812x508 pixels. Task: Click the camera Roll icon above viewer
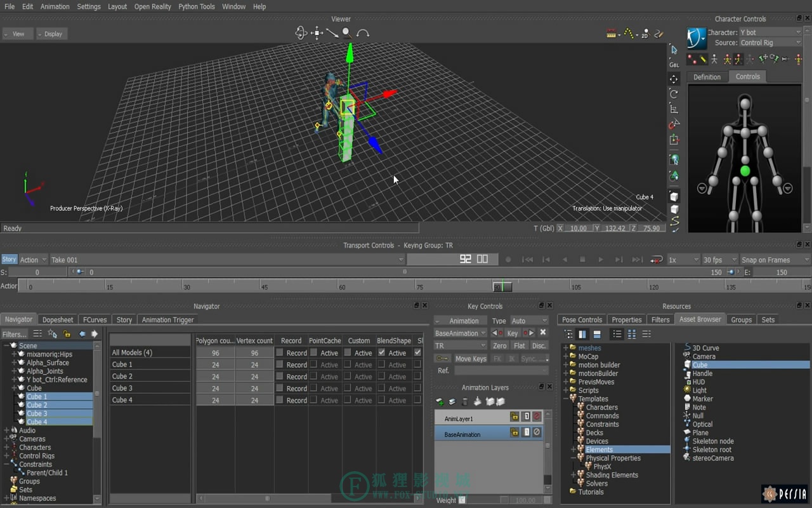point(363,33)
